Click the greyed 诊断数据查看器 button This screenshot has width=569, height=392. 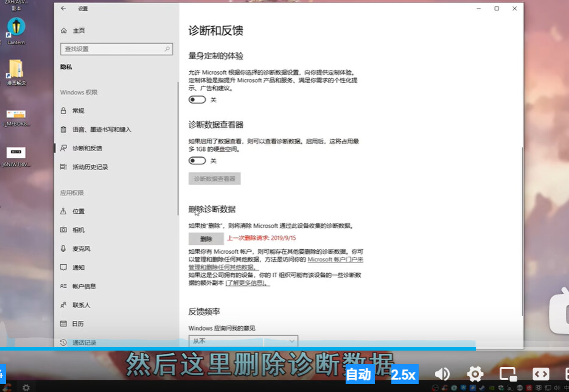coord(215,179)
